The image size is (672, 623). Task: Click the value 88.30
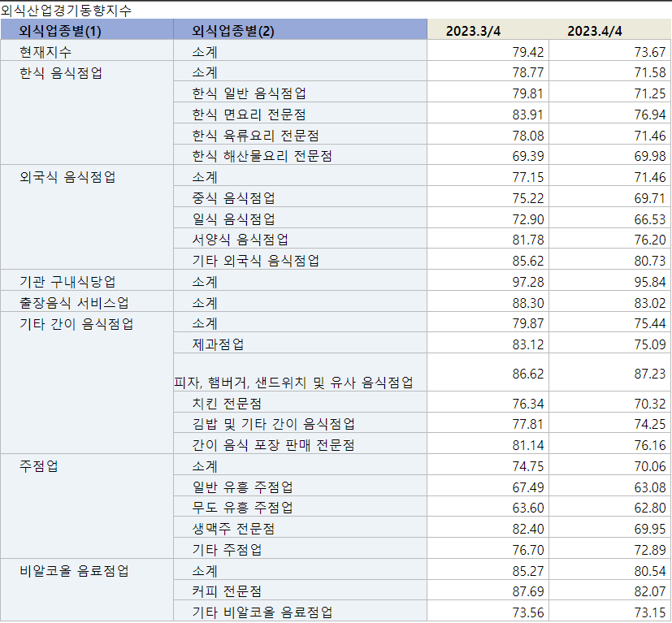(x=528, y=302)
